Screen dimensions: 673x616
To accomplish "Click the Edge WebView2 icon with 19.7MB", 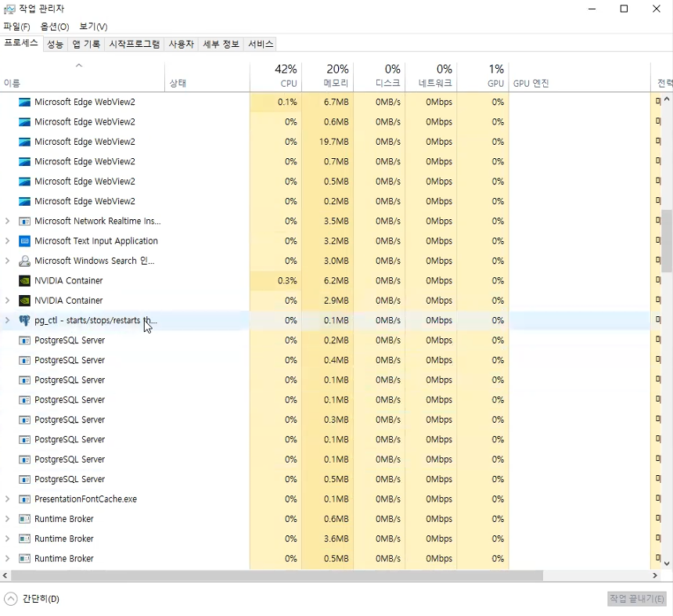I will tap(24, 142).
